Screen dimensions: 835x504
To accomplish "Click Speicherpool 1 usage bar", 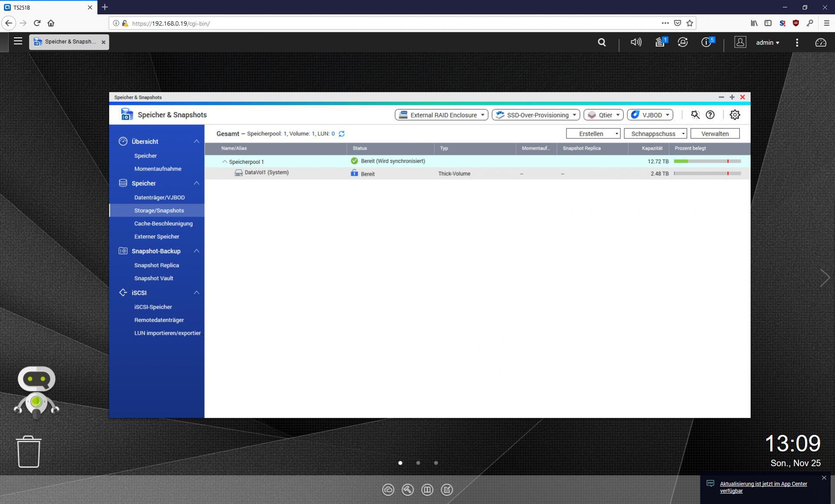I will click(x=707, y=161).
